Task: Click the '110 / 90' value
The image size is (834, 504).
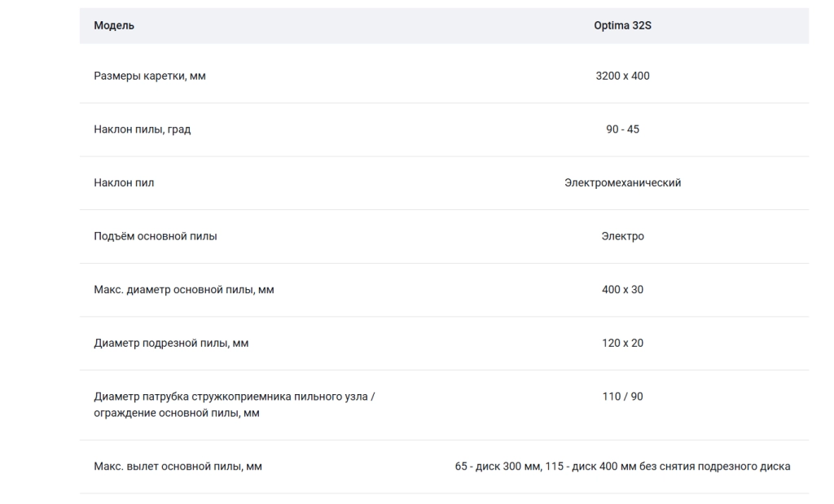Action: [622, 397]
